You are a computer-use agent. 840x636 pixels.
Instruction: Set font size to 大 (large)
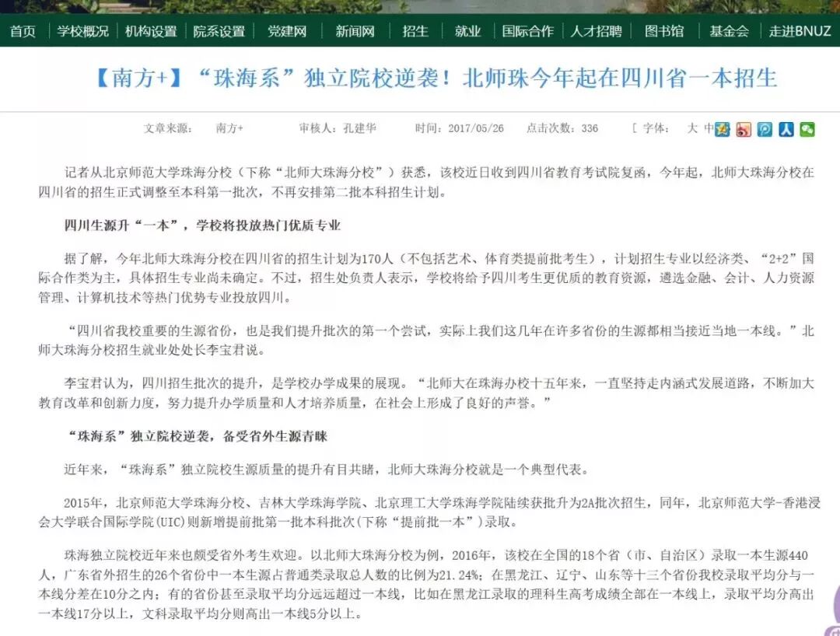692,128
